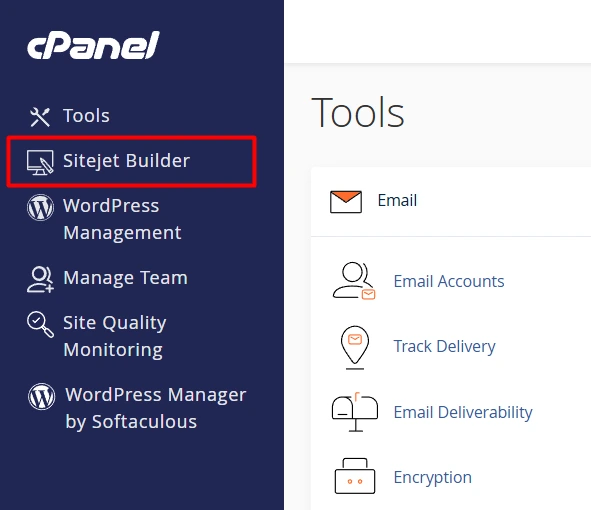Select the Tools wrench icon in sidebar
591x510 pixels.
pyautogui.click(x=40, y=117)
